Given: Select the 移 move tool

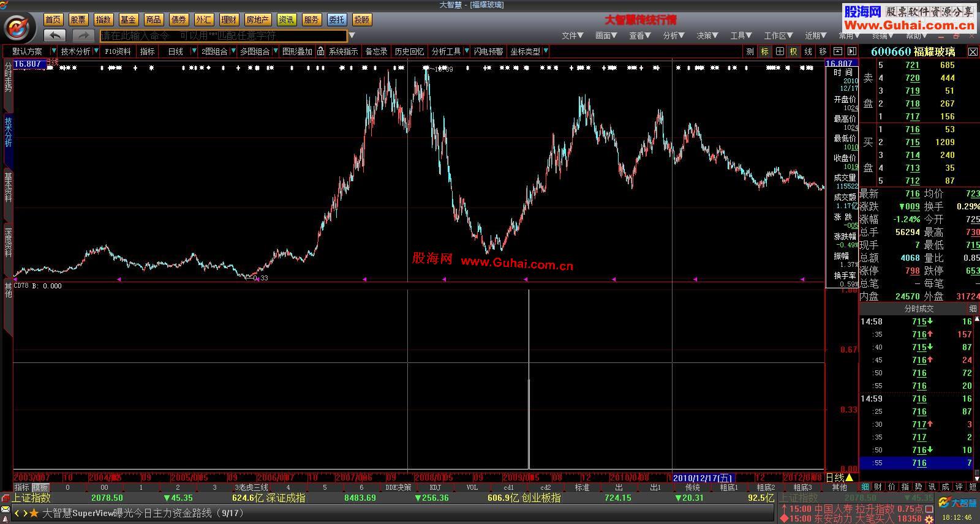Looking at the screenshot, I should point(823,51).
